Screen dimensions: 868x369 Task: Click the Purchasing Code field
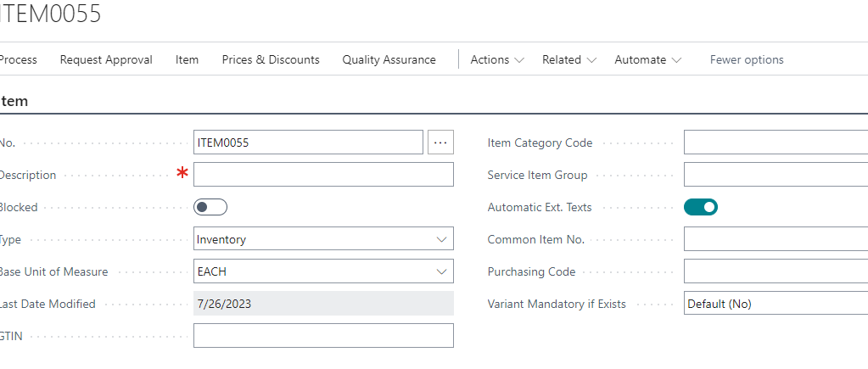[x=776, y=271]
